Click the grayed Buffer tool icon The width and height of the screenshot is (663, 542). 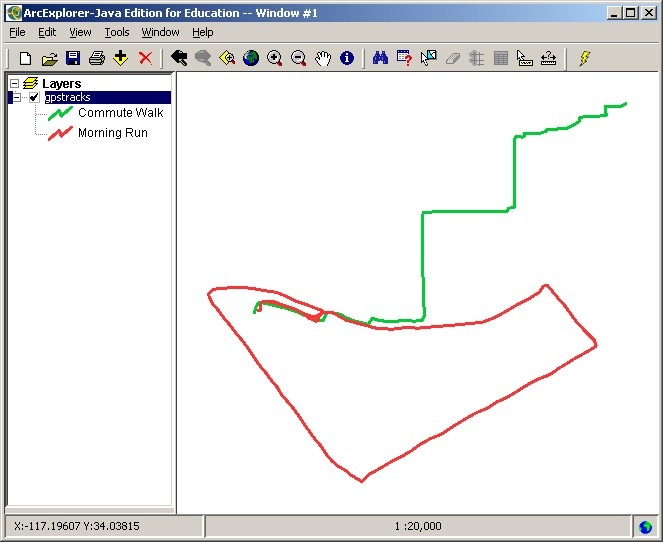(477, 58)
